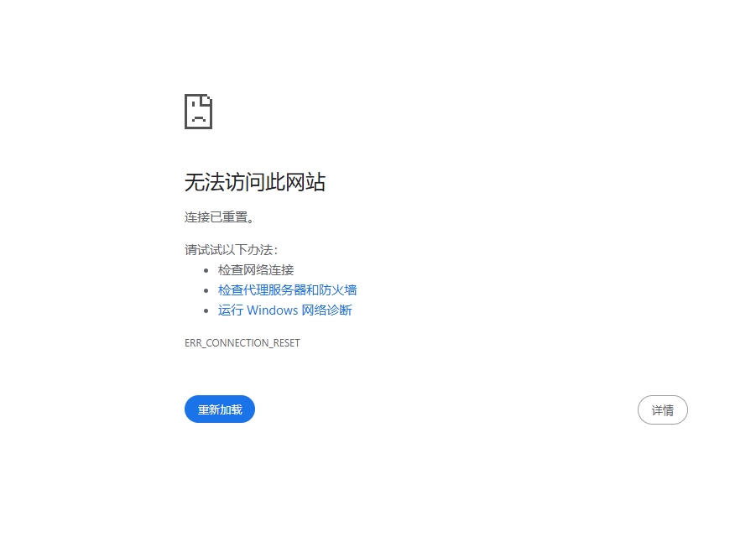Click the 检查网络连接 suggestion text
Screen dimensions: 756x537
tap(256, 270)
